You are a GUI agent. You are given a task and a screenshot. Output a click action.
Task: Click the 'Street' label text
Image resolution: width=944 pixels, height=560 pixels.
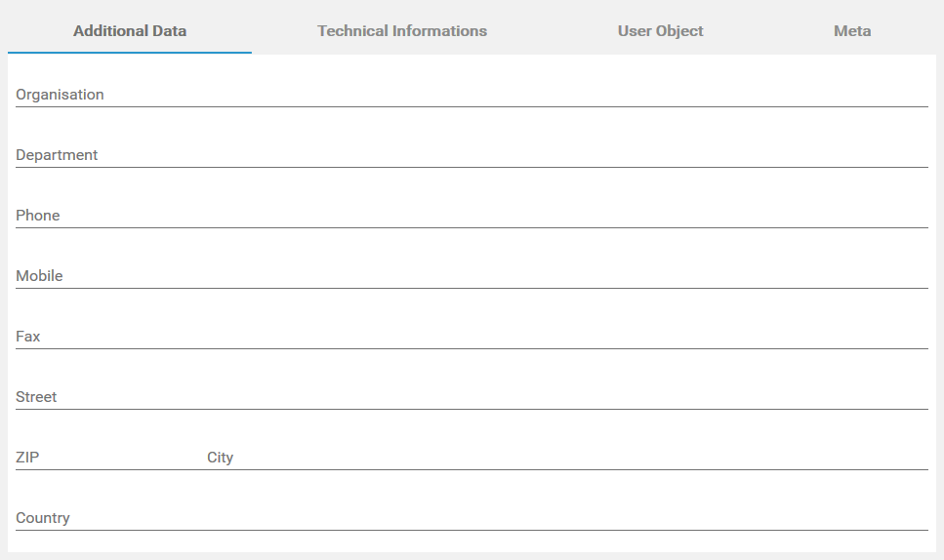36,397
